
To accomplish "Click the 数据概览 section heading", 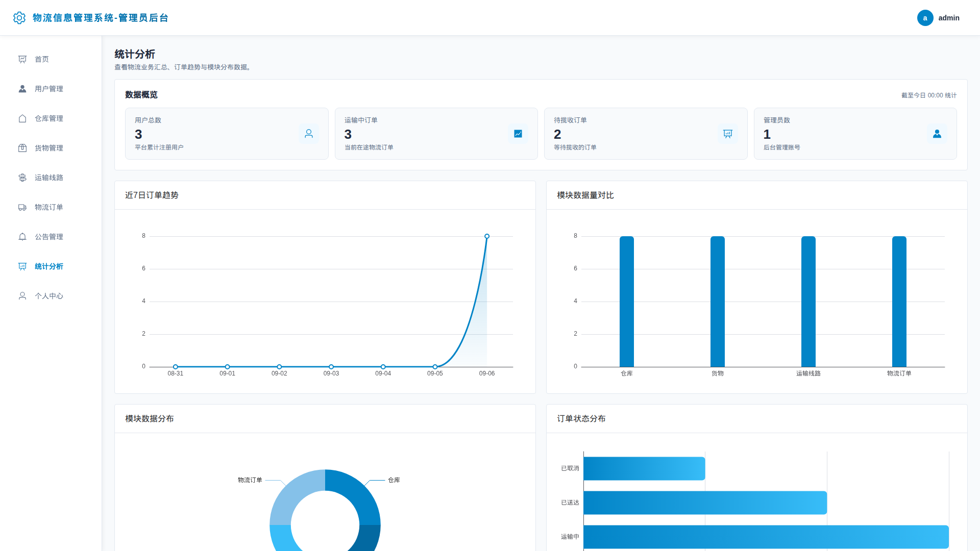I will pyautogui.click(x=141, y=95).
